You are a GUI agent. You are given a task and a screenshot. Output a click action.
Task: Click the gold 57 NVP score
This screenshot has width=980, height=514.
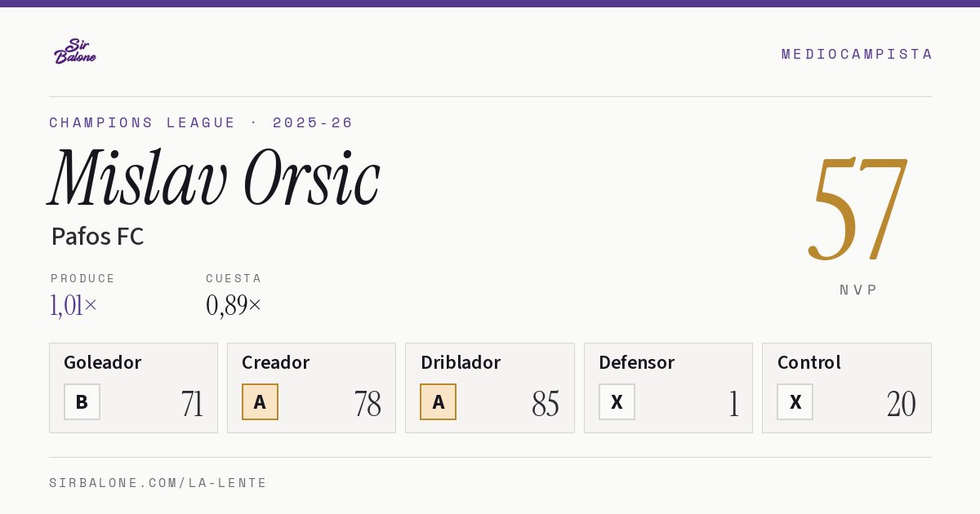click(x=858, y=210)
